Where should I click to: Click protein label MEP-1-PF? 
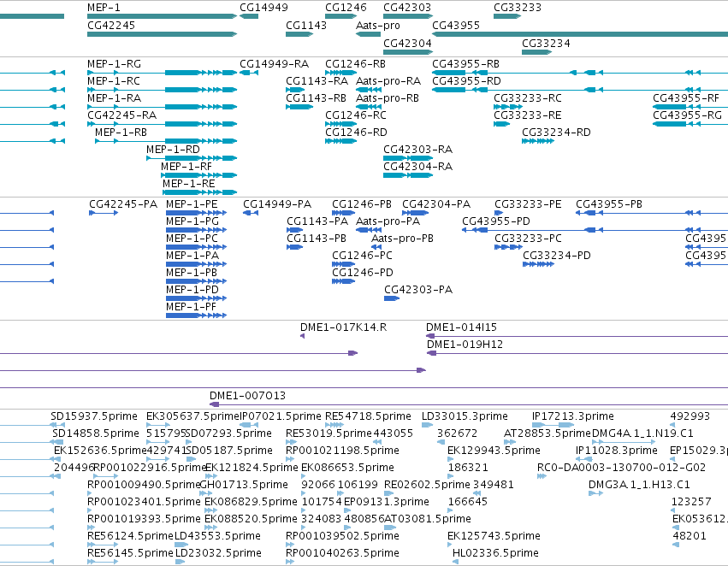tap(192, 307)
